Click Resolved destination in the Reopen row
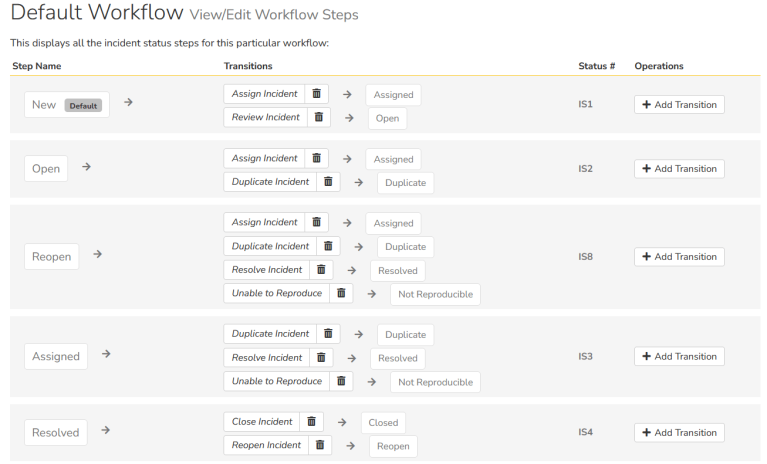767x464 pixels. tap(398, 271)
